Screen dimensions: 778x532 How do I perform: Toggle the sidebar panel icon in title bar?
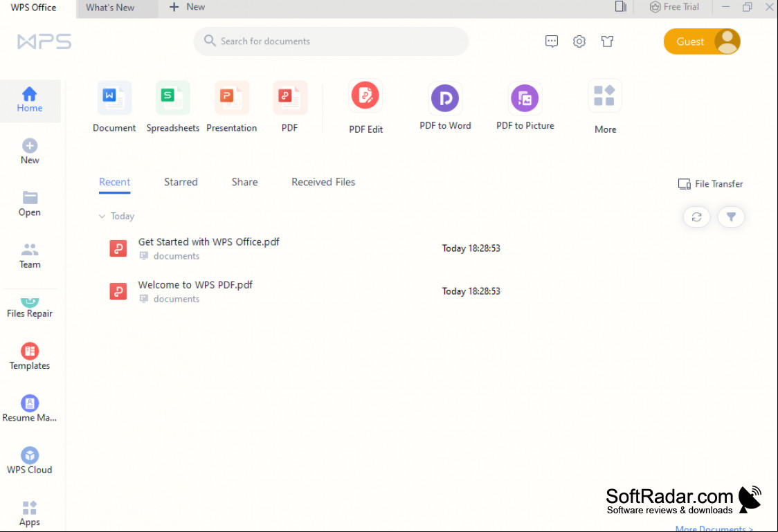coord(620,7)
